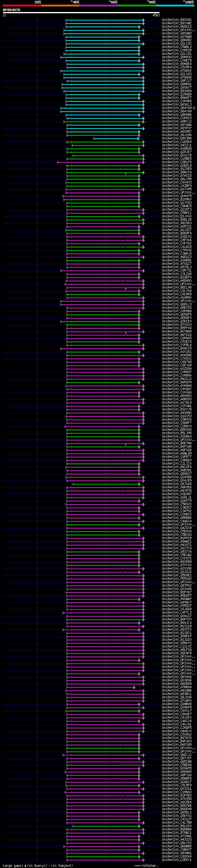Select UniRef100_A5M0Y2 label

coord(177,643)
